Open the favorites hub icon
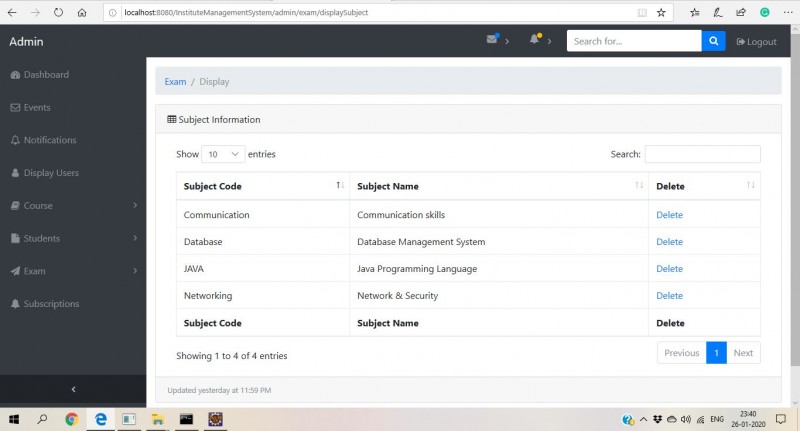This screenshot has width=800, height=431. click(x=694, y=13)
